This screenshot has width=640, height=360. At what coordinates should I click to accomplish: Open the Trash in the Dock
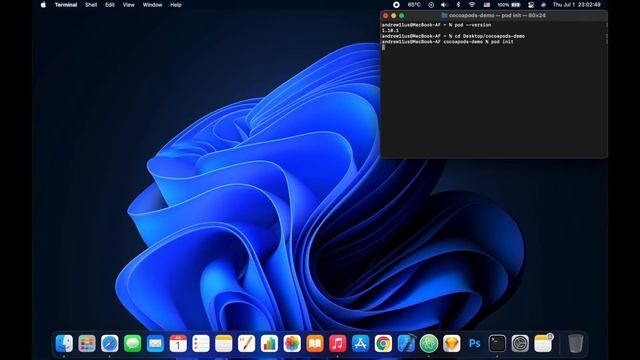coord(576,343)
